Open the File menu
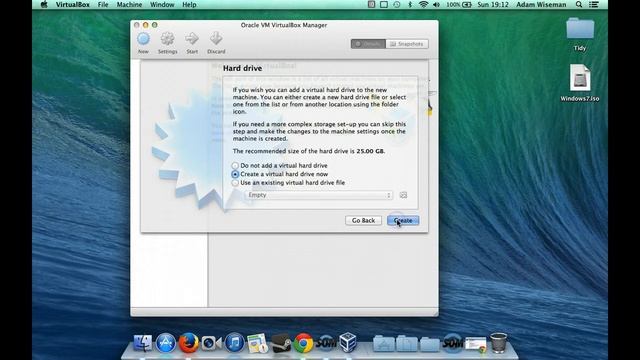640x360 pixels. click(103, 4)
